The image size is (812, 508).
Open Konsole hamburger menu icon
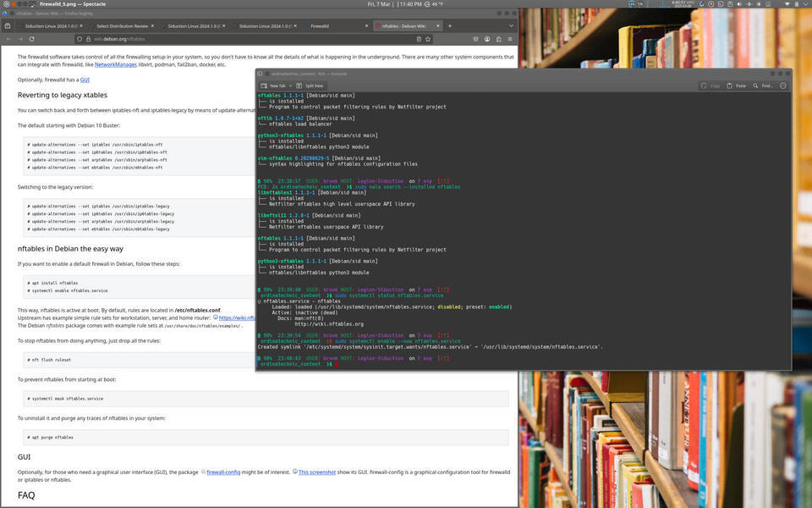click(783, 86)
